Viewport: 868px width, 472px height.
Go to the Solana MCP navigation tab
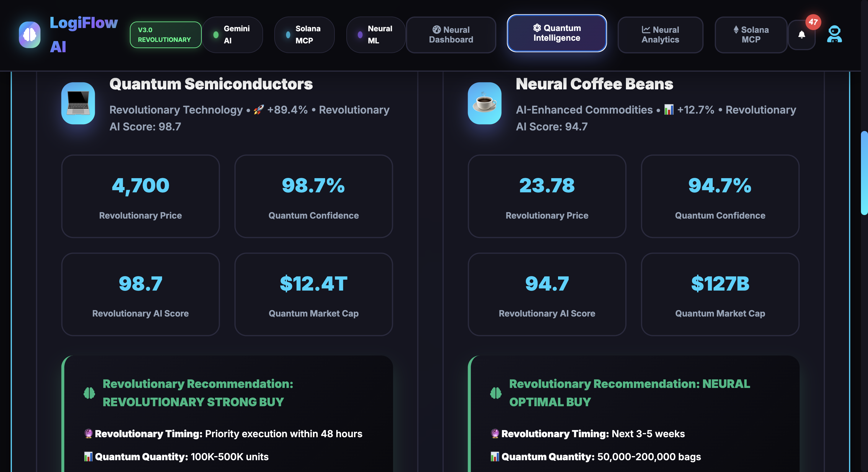tap(751, 35)
